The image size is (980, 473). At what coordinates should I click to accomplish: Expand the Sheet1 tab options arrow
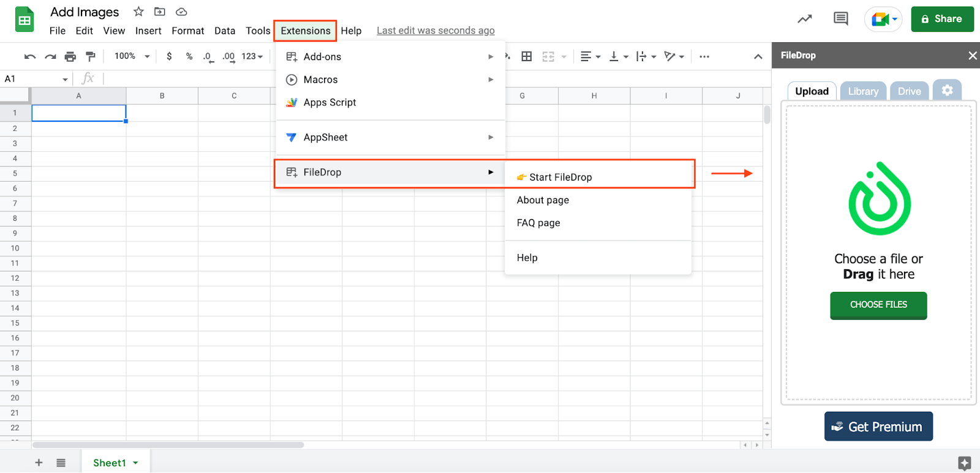pyautogui.click(x=135, y=463)
